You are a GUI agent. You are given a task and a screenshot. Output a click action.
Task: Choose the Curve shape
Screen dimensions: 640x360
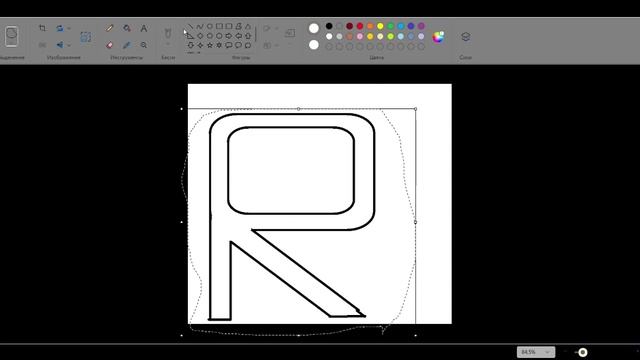(x=200, y=26)
